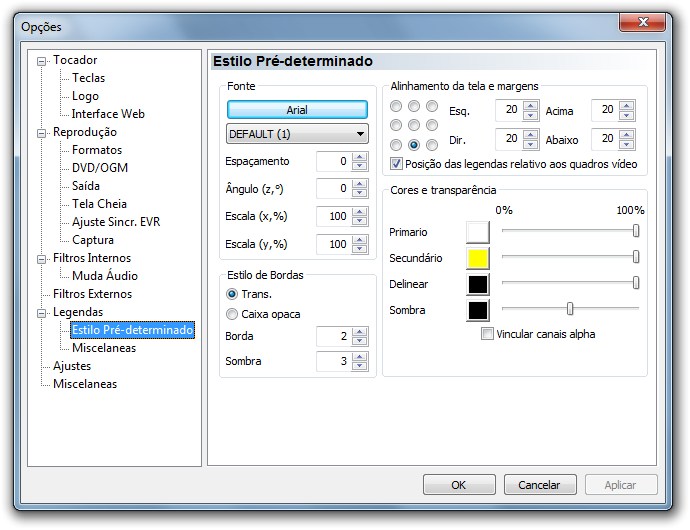This screenshot has height=530, width=690.
Task: Increase Espaçamento with up arrow
Action: [x=360, y=157]
